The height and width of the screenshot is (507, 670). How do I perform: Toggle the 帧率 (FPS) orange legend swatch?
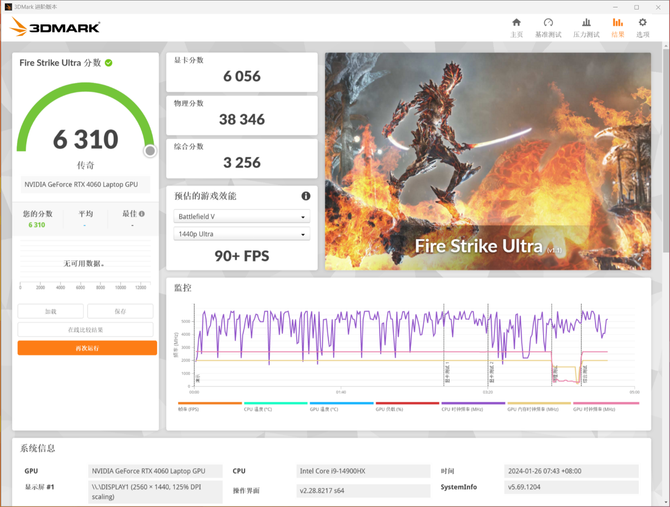(x=210, y=403)
